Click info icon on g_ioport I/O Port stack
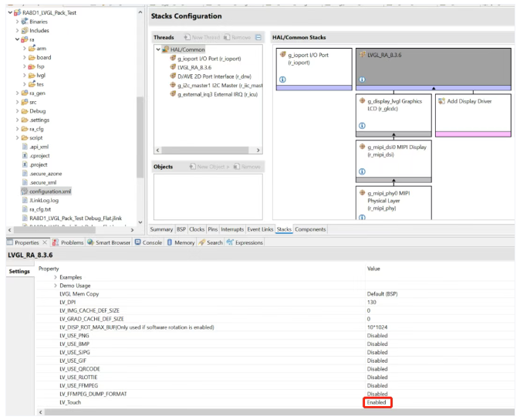The height and width of the screenshot is (420, 520). (x=282, y=80)
